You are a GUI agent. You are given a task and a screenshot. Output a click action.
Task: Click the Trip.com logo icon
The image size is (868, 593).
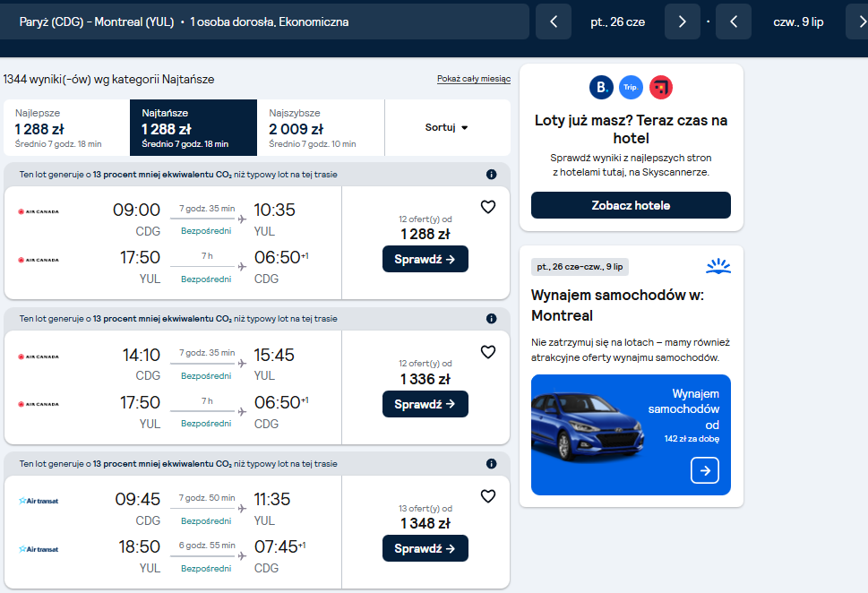click(x=631, y=88)
